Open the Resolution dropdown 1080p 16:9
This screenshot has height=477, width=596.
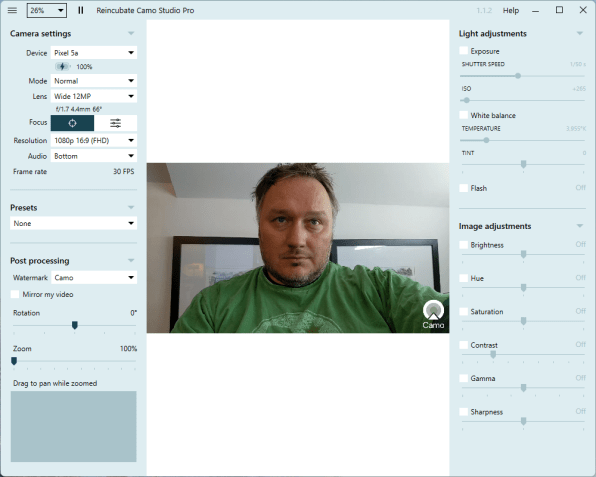tap(94, 141)
